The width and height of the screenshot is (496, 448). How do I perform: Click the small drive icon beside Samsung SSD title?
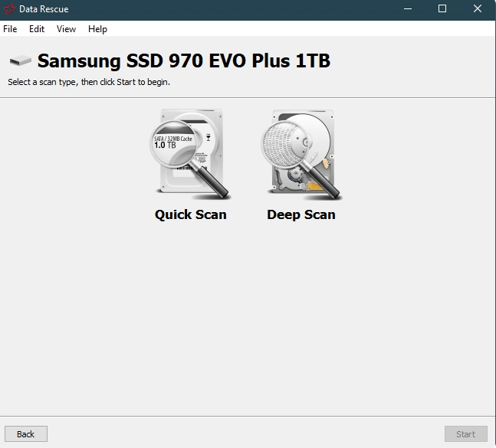[x=21, y=60]
